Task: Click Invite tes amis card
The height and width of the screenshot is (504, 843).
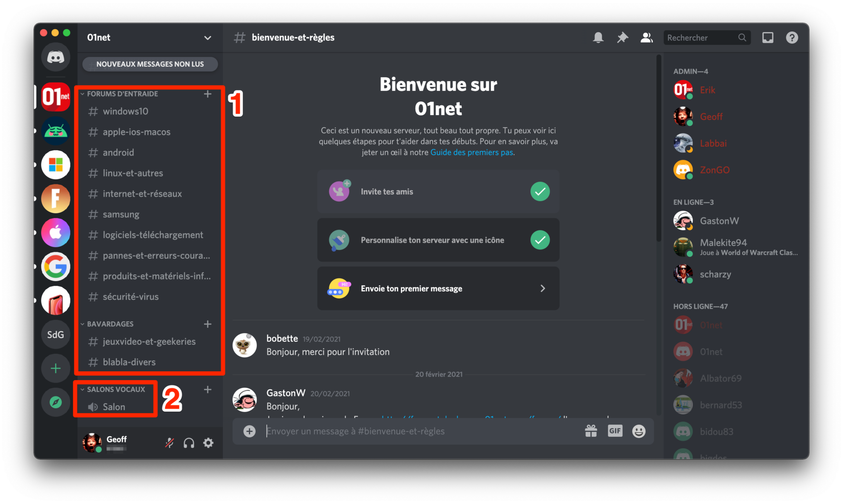Action: [438, 192]
